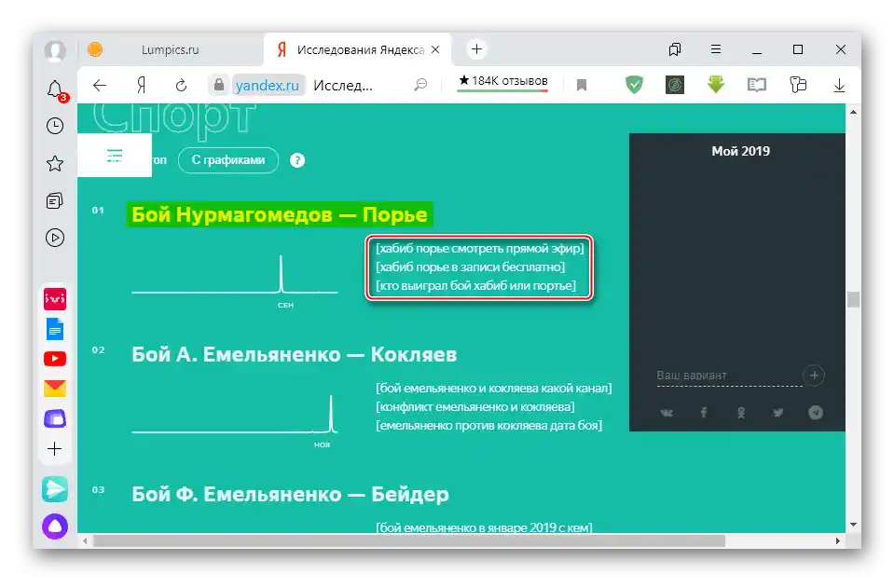
Task: Share to VK in Мой 2019 panel
Action: [x=666, y=413]
